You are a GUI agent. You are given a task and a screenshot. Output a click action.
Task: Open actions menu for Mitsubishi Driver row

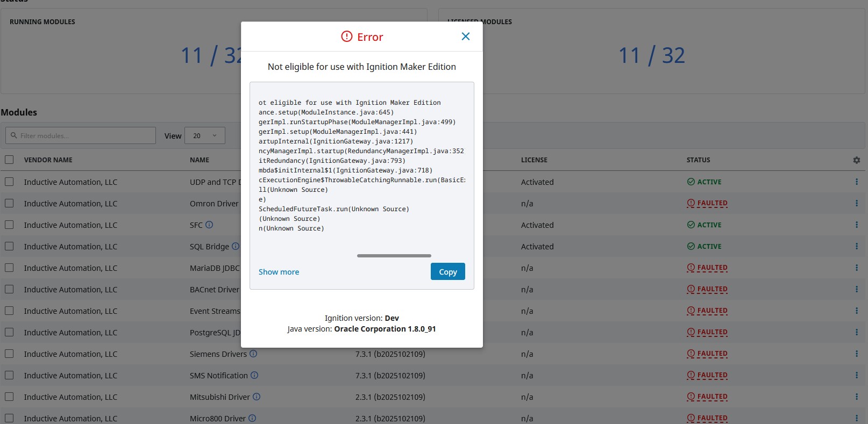coord(857,397)
